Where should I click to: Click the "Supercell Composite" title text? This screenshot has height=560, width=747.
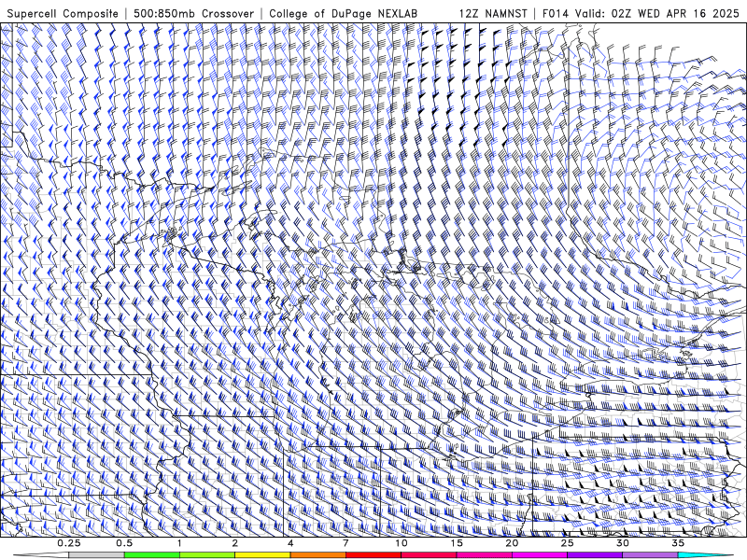(63, 13)
